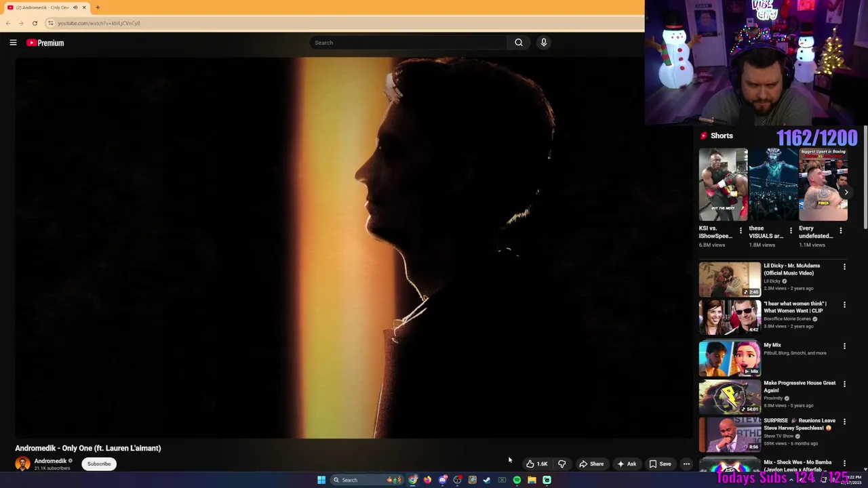Click the youtube.com address bar URL

99,23
